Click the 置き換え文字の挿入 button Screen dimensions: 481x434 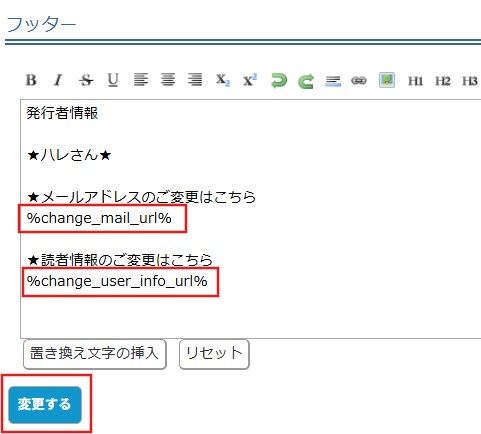pos(95,354)
